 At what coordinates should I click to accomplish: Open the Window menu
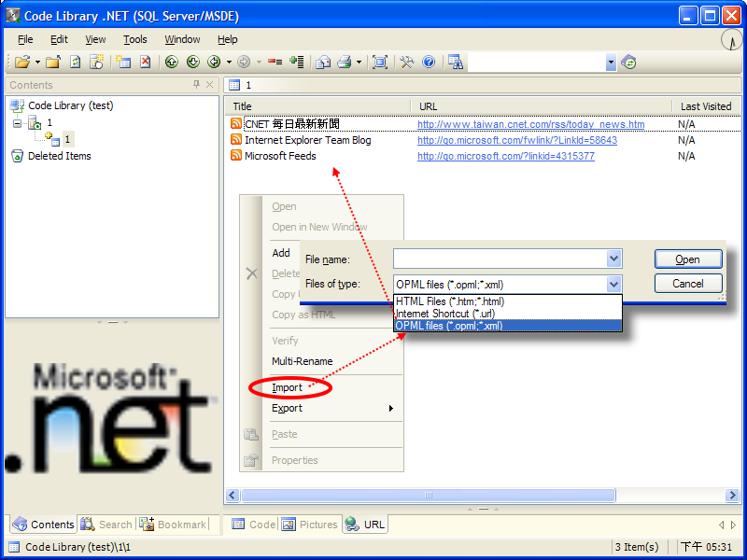click(182, 39)
